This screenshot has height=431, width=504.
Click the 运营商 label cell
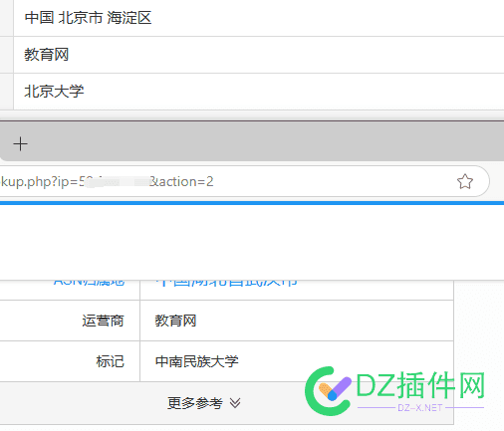click(103, 321)
